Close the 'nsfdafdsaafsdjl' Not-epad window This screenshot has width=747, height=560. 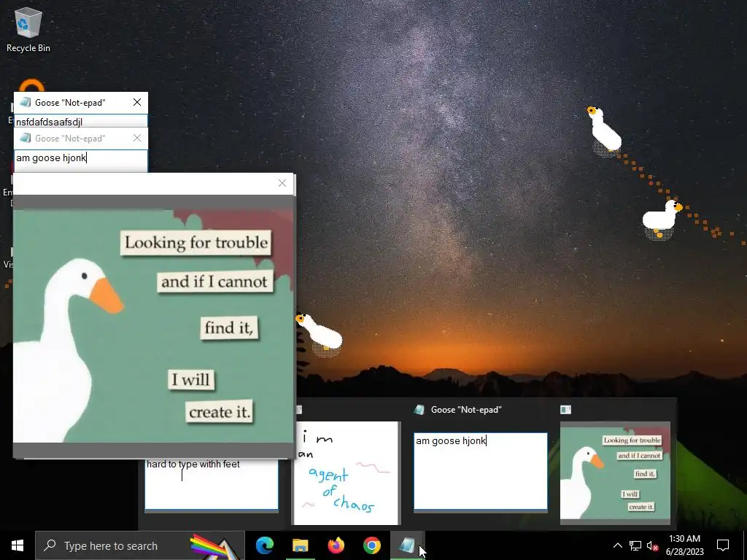(137, 102)
